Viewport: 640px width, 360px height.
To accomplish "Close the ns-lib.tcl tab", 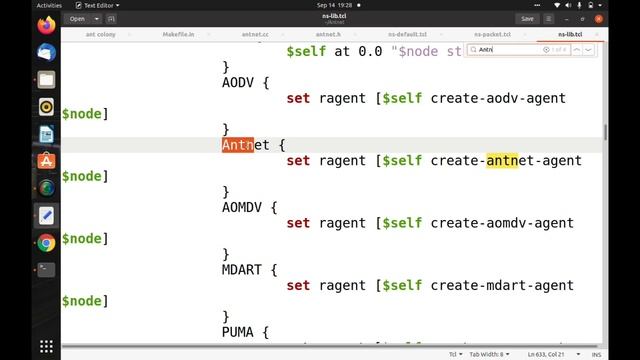I will pos(597,35).
